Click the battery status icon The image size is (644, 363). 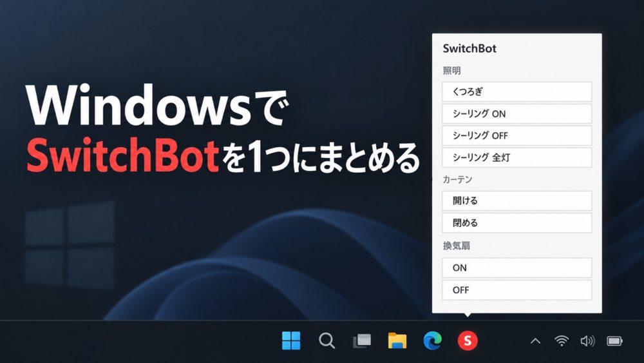[x=614, y=341]
